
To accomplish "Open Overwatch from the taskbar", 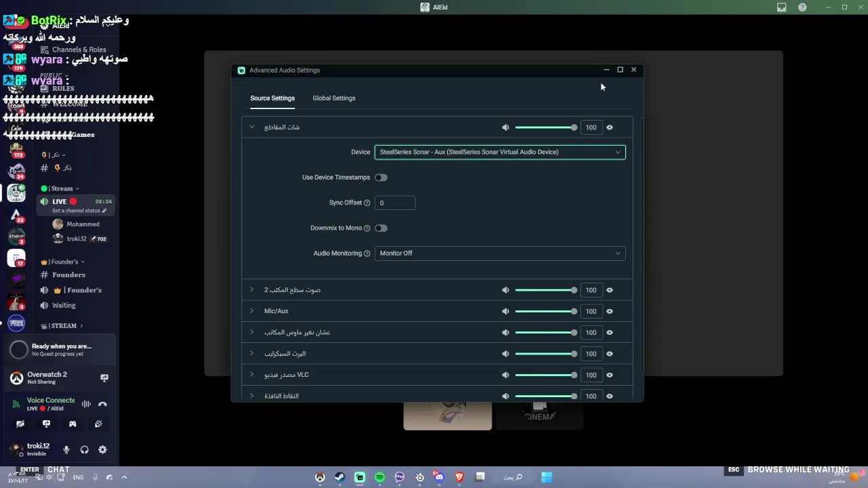I will [320, 477].
